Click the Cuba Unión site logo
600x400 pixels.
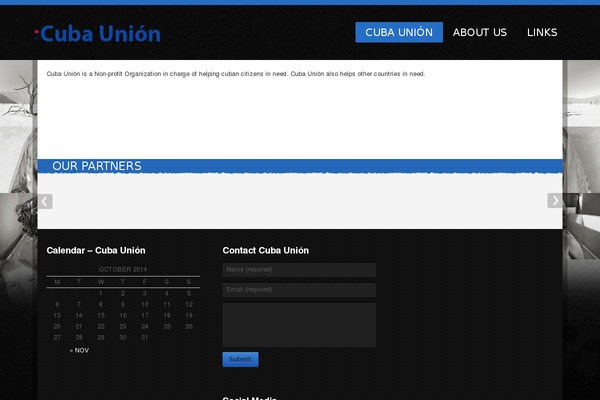[x=98, y=33]
